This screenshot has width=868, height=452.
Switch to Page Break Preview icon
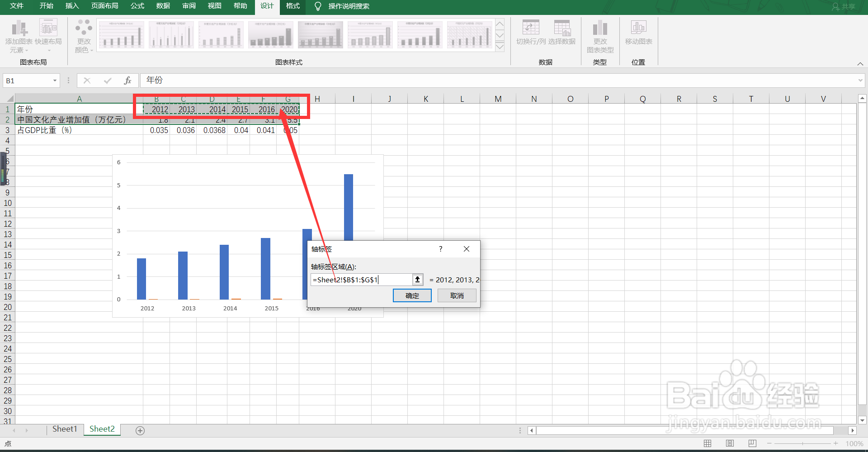click(x=752, y=443)
